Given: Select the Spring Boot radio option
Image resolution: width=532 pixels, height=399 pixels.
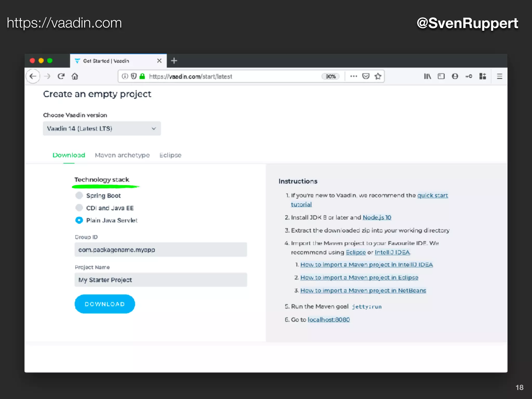Looking at the screenshot, I should (x=79, y=195).
